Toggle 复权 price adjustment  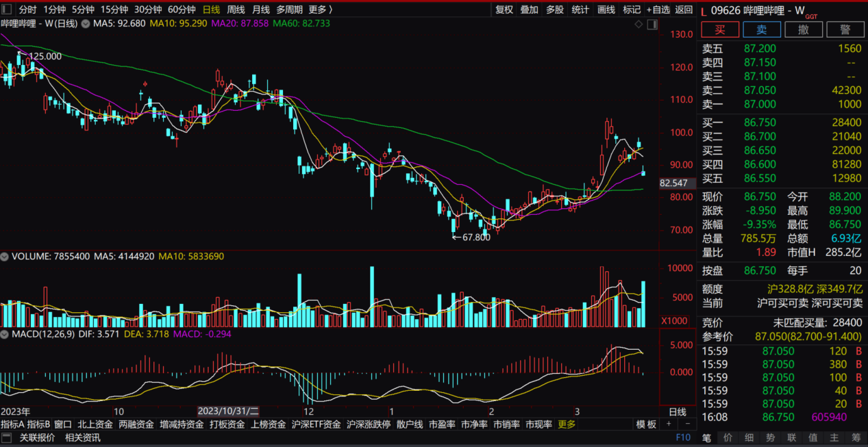(504, 10)
